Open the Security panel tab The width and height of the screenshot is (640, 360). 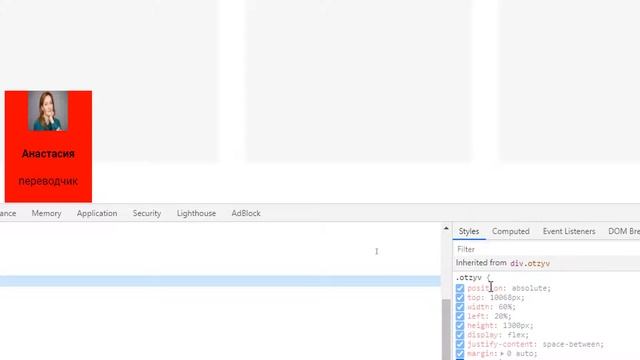tap(147, 213)
